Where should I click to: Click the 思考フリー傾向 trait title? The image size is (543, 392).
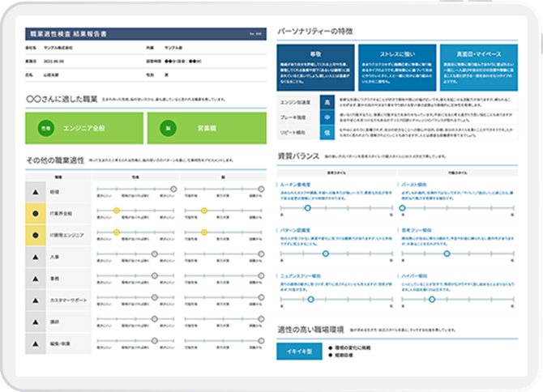tap(417, 231)
